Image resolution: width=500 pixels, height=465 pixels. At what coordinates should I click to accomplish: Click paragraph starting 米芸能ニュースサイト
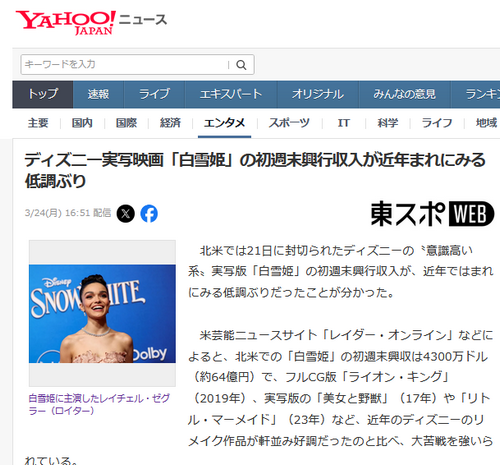click(258, 399)
